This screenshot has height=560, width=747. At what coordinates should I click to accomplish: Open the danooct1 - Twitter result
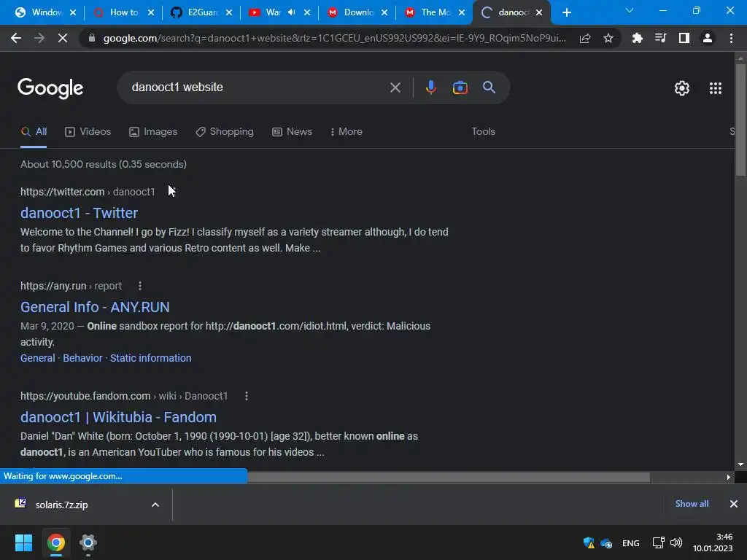(x=79, y=213)
